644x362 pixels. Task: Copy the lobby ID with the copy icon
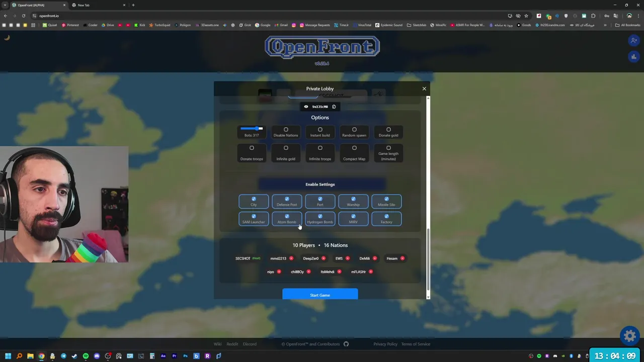tap(334, 107)
